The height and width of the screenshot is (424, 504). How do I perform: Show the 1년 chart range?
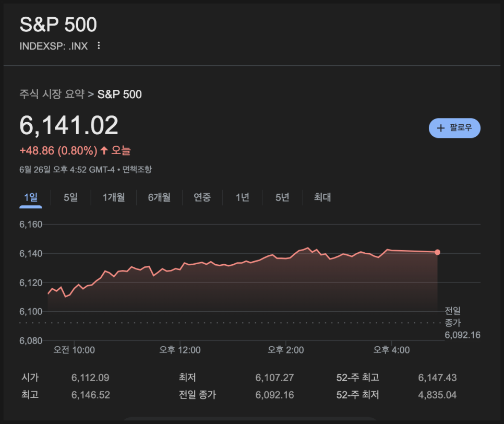pyautogui.click(x=243, y=197)
